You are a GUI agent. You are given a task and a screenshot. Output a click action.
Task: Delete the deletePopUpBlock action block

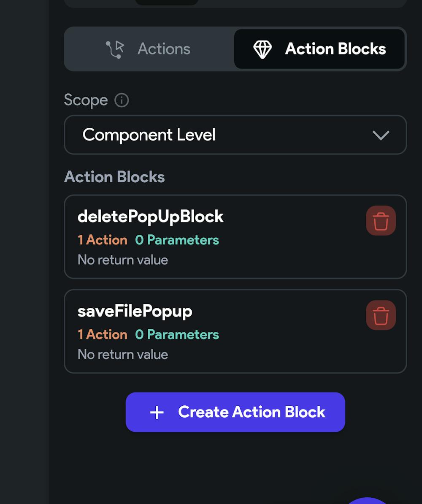tap(381, 221)
